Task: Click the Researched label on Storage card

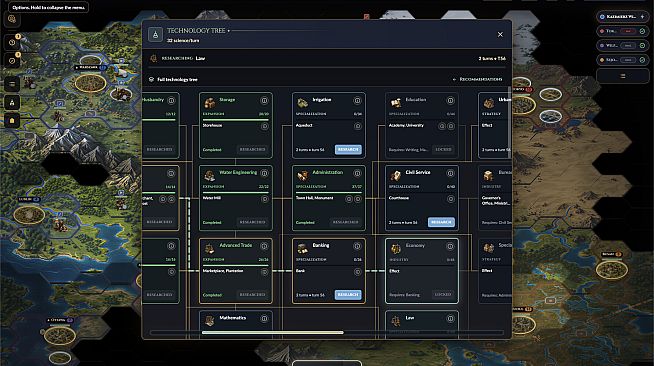Action: pos(252,149)
